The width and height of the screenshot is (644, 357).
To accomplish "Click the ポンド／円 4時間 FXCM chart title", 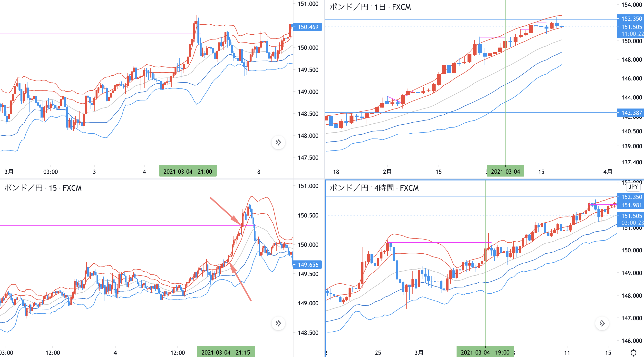I will click(x=374, y=188).
